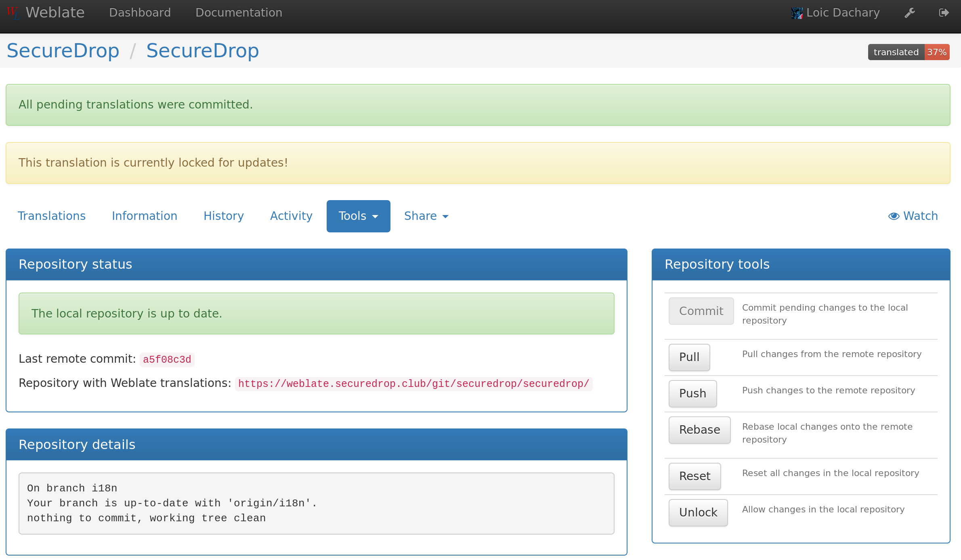Click the weblate.securedrop.club git URL
The height and width of the screenshot is (560, 961).
pos(414,384)
